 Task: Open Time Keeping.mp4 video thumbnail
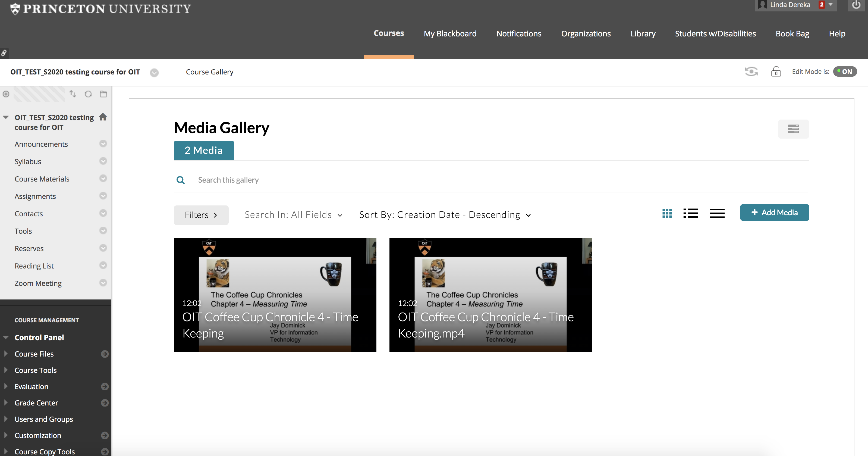[x=490, y=295]
